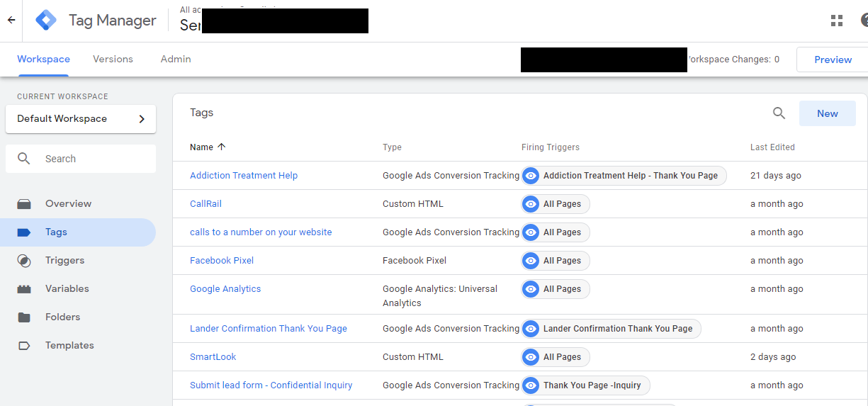Click the Thank You Page -Inquiry trigger
Image resolution: width=868 pixels, height=406 pixels.
585,385
